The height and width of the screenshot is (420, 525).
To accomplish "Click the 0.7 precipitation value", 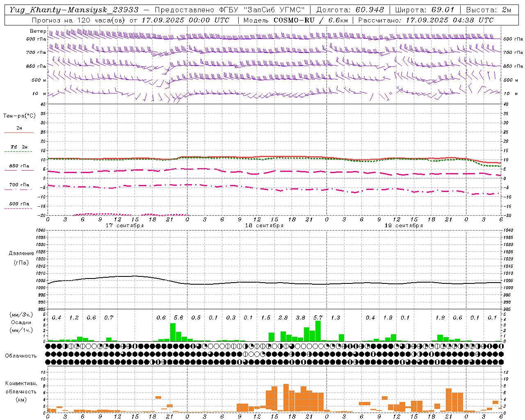I will [109, 318].
